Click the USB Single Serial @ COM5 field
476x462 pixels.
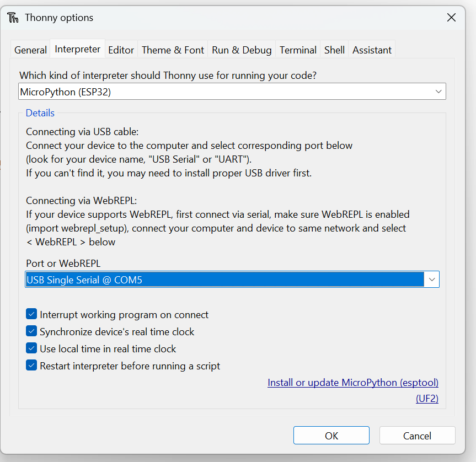tap(221, 279)
